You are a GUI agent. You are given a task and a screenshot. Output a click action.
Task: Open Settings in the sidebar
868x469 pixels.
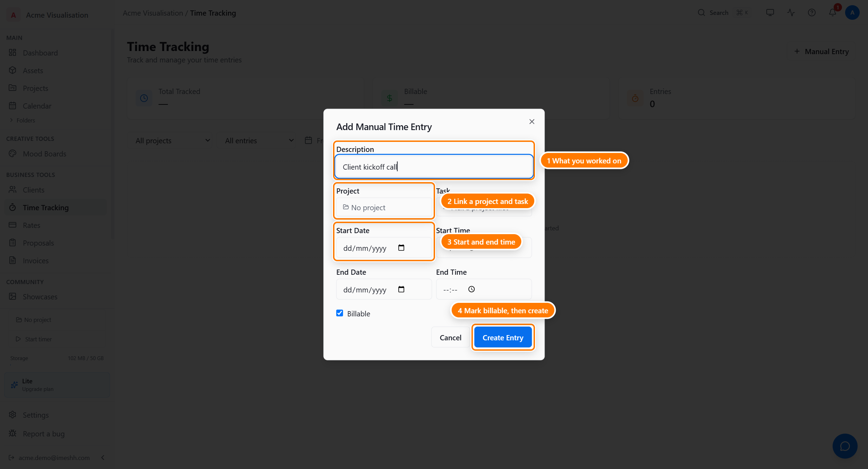pyautogui.click(x=57, y=415)
